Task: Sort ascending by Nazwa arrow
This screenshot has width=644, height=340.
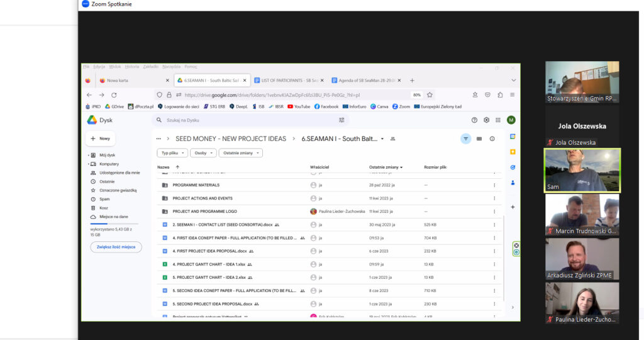Action: (177, 167)
